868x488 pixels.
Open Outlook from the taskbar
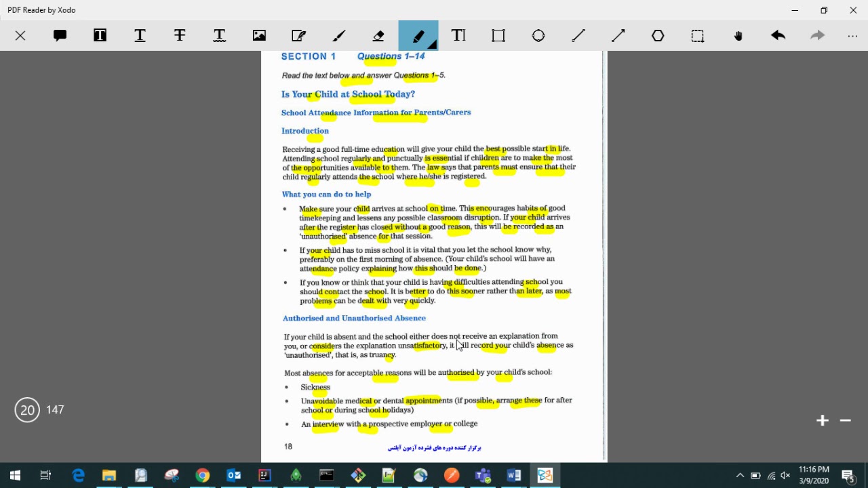click(x=234, y=476)
